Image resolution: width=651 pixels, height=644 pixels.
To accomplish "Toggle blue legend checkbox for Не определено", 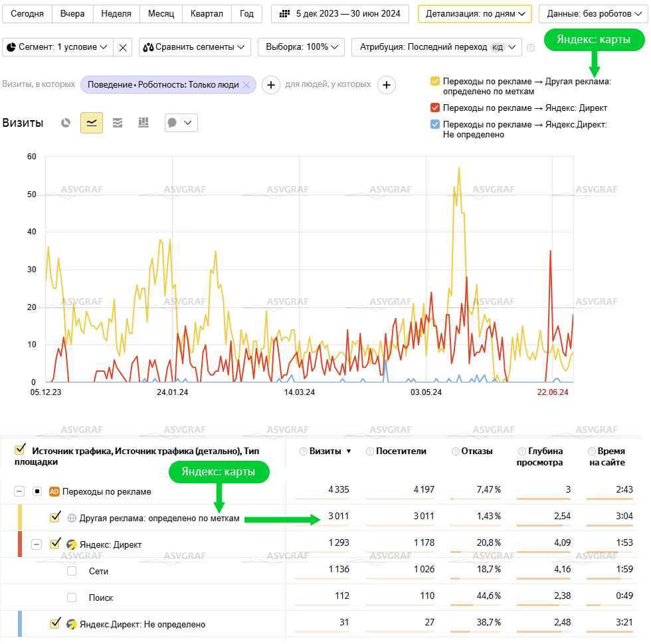I will click(x=435, y=125).
